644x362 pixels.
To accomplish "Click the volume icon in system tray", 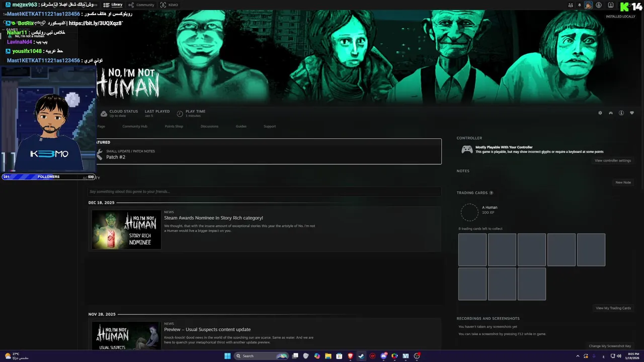I will click(619, 356).
